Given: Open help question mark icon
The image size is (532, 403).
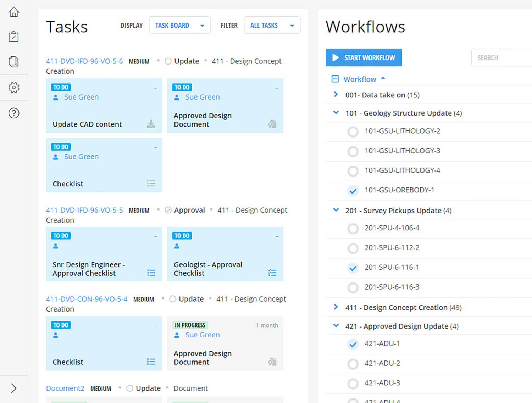Looking at the screenshot, I should (13, 113).
